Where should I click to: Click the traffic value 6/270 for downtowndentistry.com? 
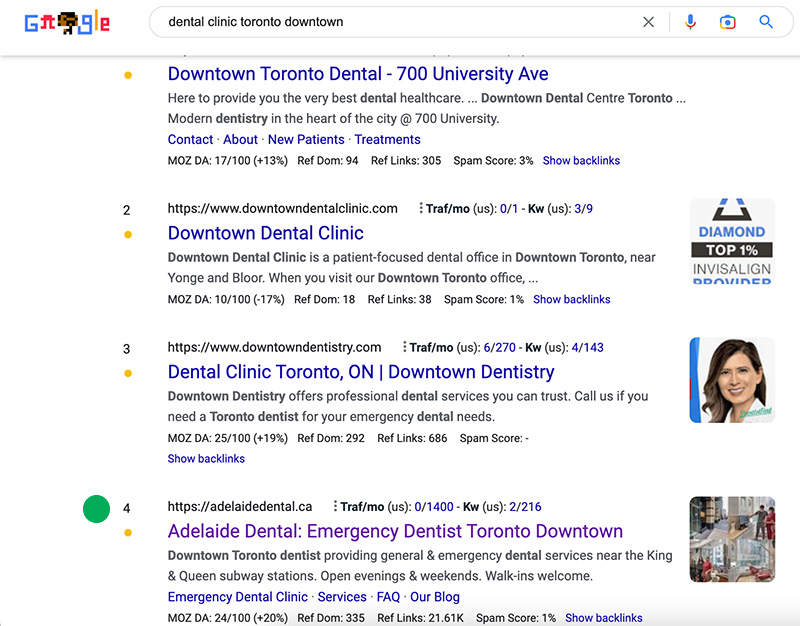(x=499, y=347)
